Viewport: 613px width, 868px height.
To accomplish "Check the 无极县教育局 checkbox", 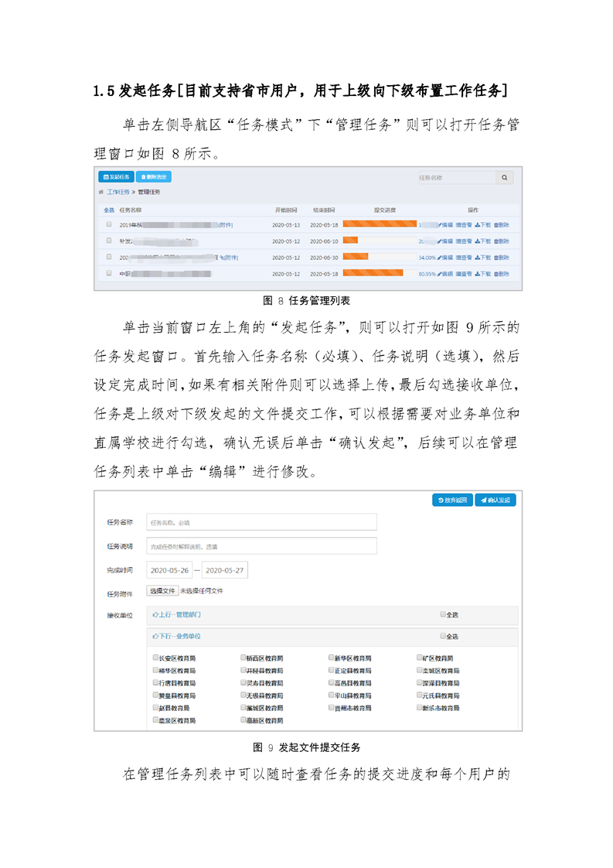I will (243, 695).
